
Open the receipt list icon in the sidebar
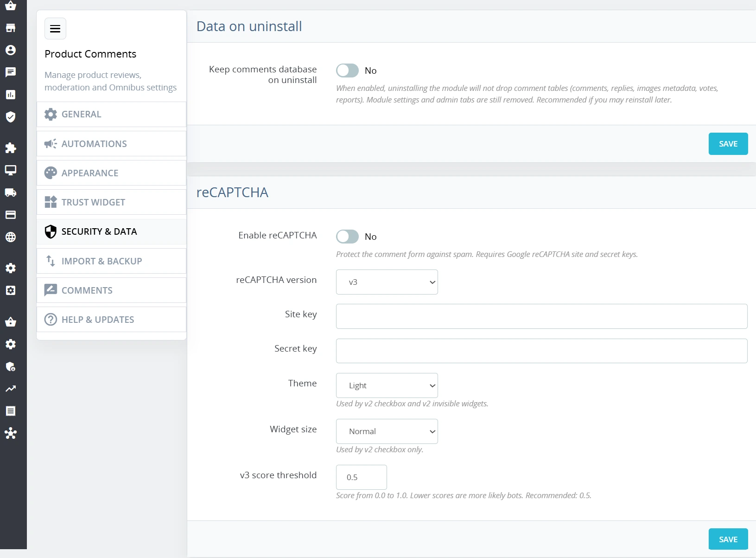click(11, 411)
